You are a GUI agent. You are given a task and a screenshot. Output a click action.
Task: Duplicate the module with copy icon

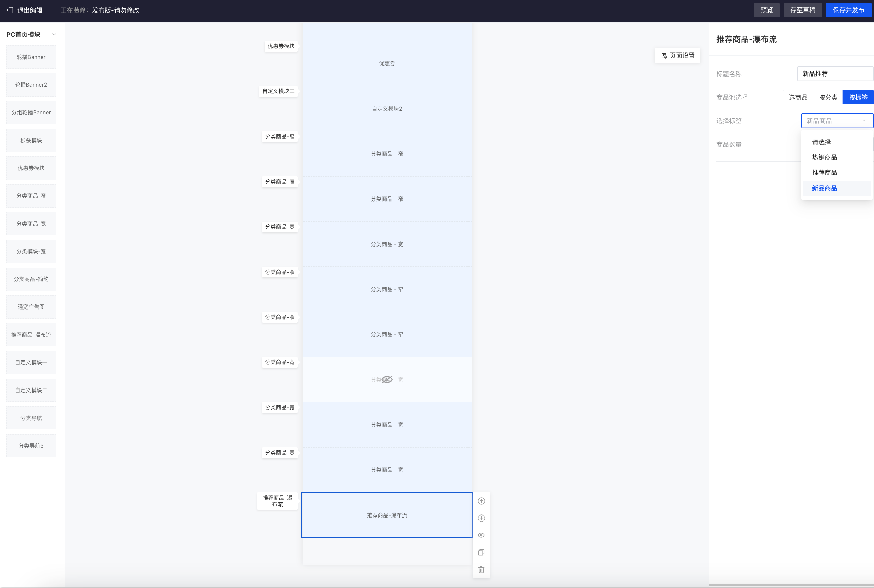(481, 552)
